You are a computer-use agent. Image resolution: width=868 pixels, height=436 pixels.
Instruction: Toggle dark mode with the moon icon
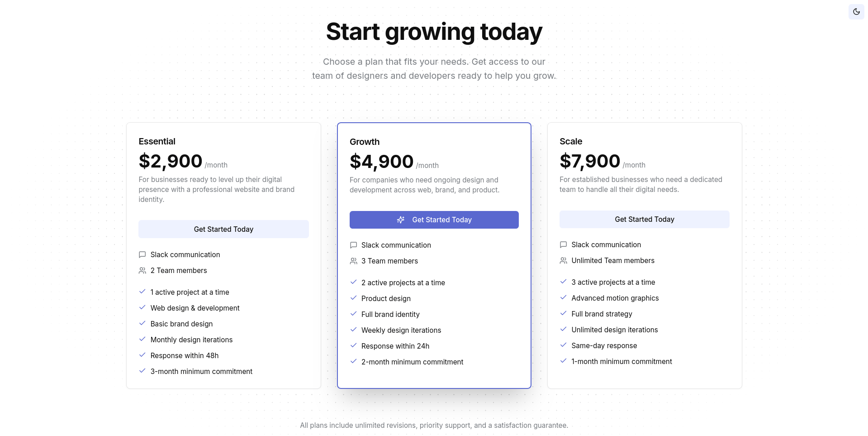[x=856, y=12]
